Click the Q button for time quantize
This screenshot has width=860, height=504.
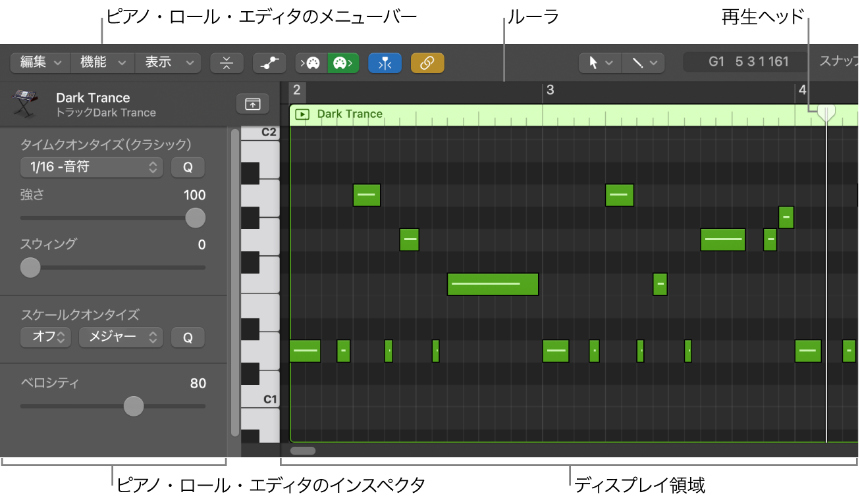pos(188,167)
